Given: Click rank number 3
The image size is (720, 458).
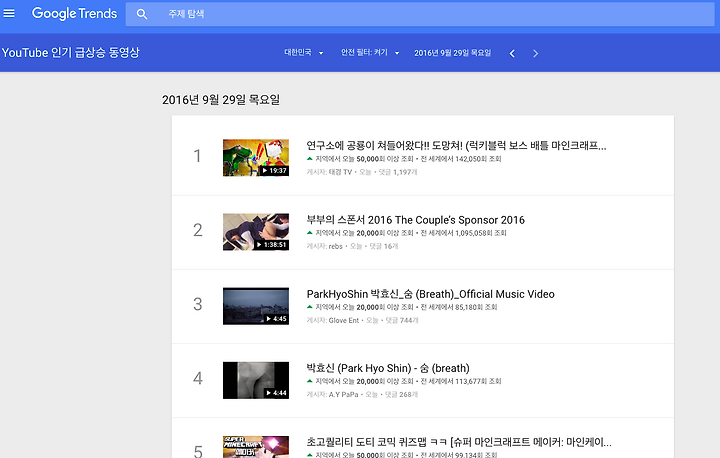Looking at the screenshot, I should [197, 304].
